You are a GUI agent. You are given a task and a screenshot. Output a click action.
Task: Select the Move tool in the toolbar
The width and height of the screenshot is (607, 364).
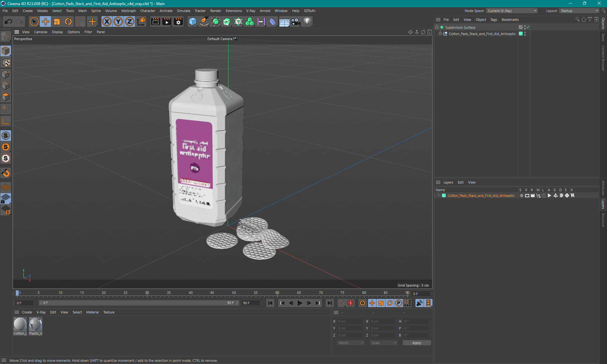[x=46, y=21]
